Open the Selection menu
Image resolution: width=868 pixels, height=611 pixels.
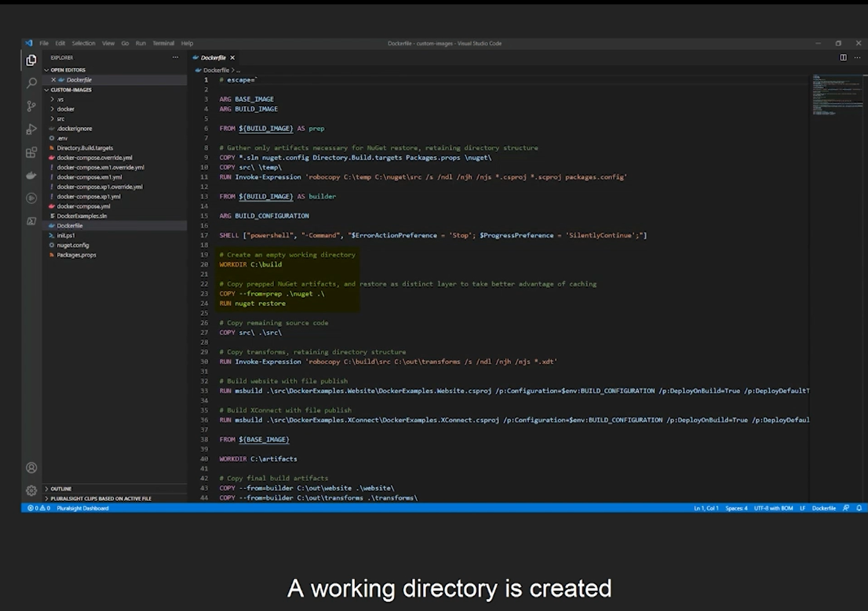click(83, 43)
